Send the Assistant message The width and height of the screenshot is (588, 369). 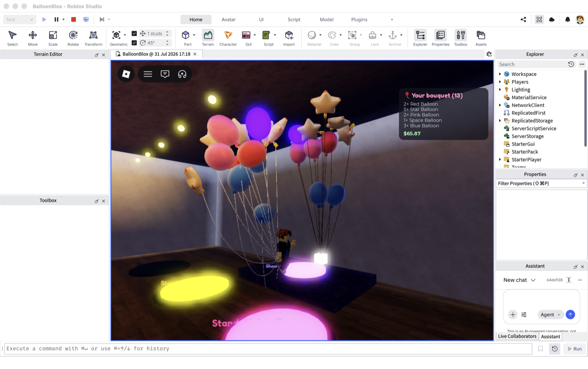[570, 314]
